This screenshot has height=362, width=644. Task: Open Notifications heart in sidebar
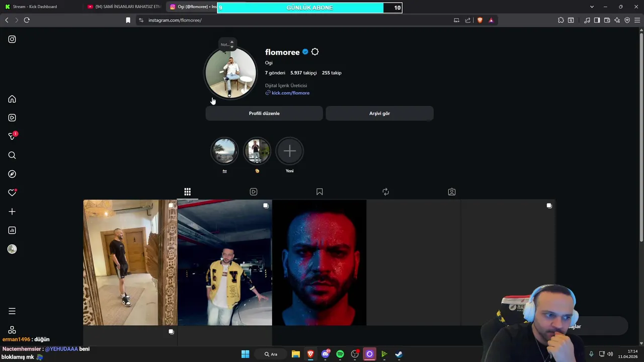pos(12,193)
